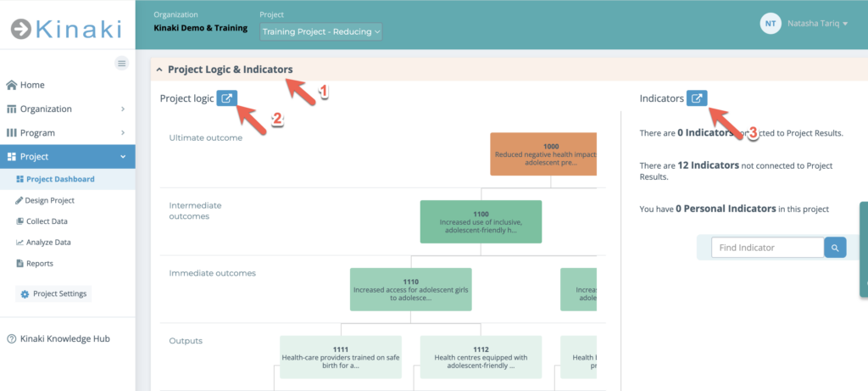This screenshot has width=868, height=391.
Task: Click the Project Settings gear icon
Action: click(x=25, y=294)
